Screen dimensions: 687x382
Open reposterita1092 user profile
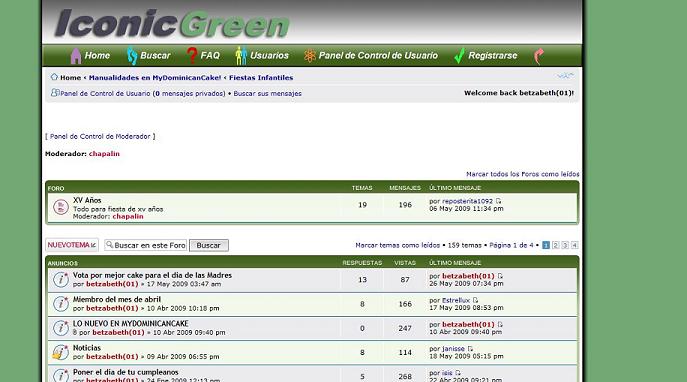coord(467,201)
